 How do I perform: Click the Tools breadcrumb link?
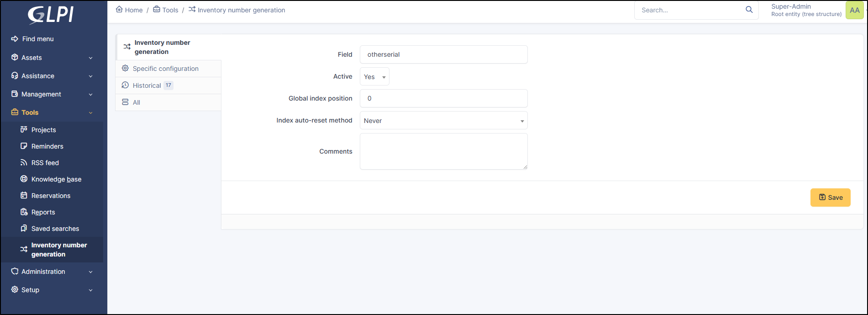tap(170, 10)
